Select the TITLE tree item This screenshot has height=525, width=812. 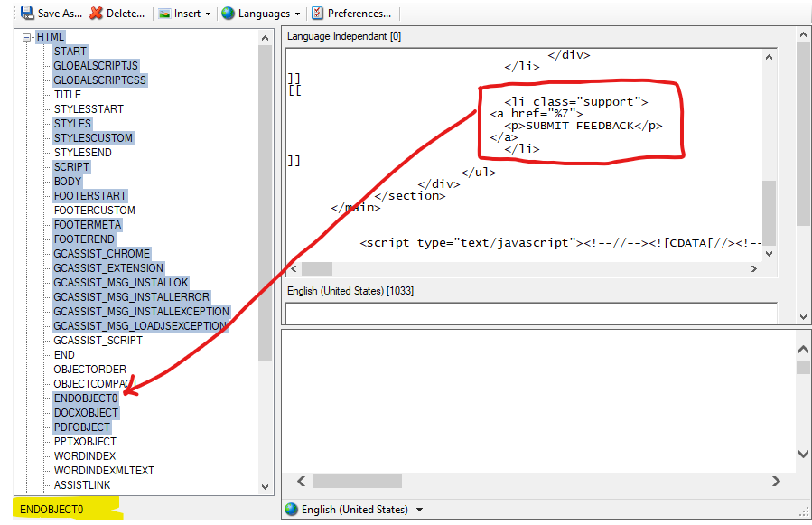point(68,95)
